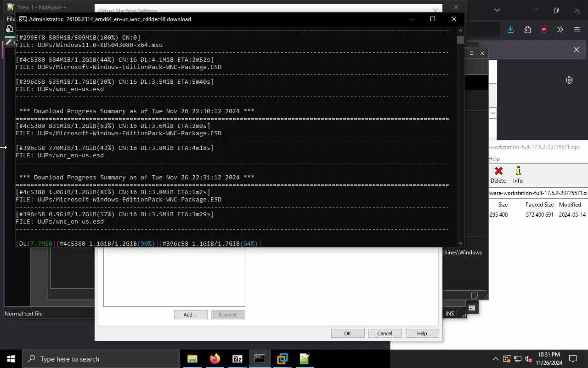Open the Firefox new-tab settings gear
588x368 pixels.
click(x=569, y=80)
